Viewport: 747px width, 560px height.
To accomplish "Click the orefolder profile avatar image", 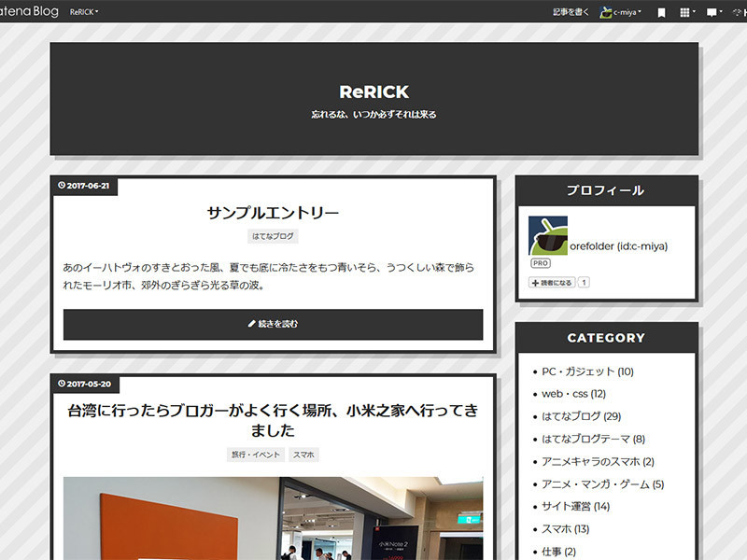I will coord(548,236).
